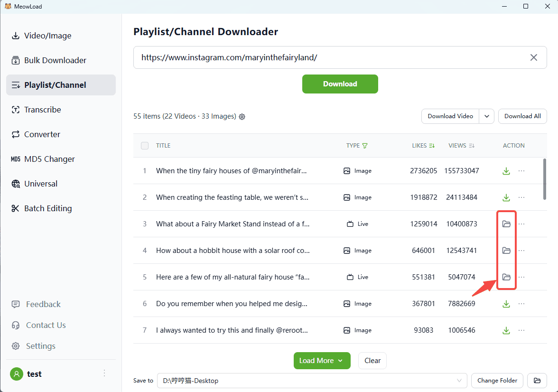Click the download icon for row 1

(x=506, y=171)
